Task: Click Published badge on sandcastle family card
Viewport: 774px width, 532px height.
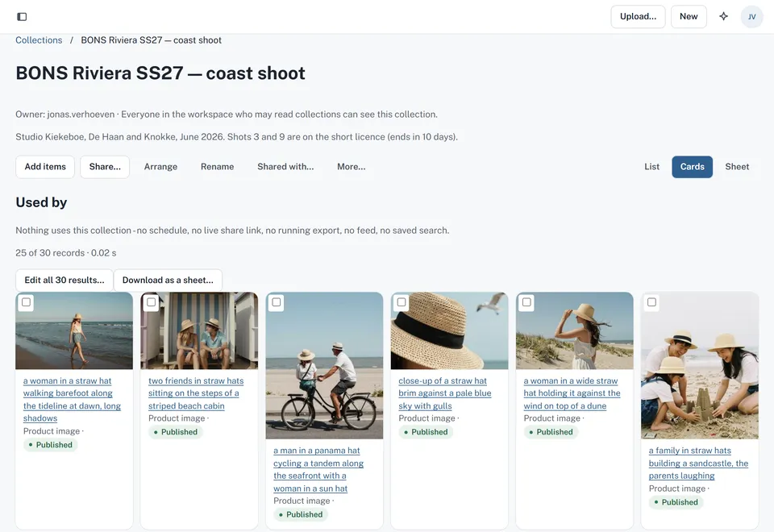Action: 676,502
